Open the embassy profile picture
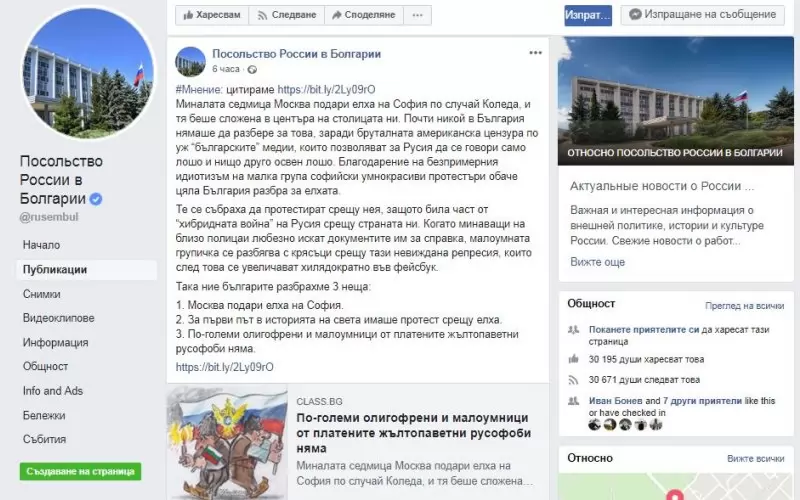800x500 pixels. point(88,72)
